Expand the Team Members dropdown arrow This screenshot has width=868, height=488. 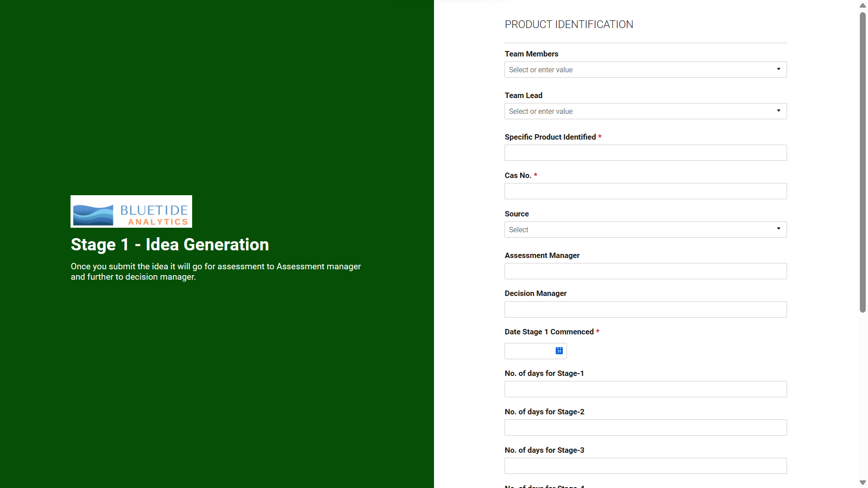778,69
